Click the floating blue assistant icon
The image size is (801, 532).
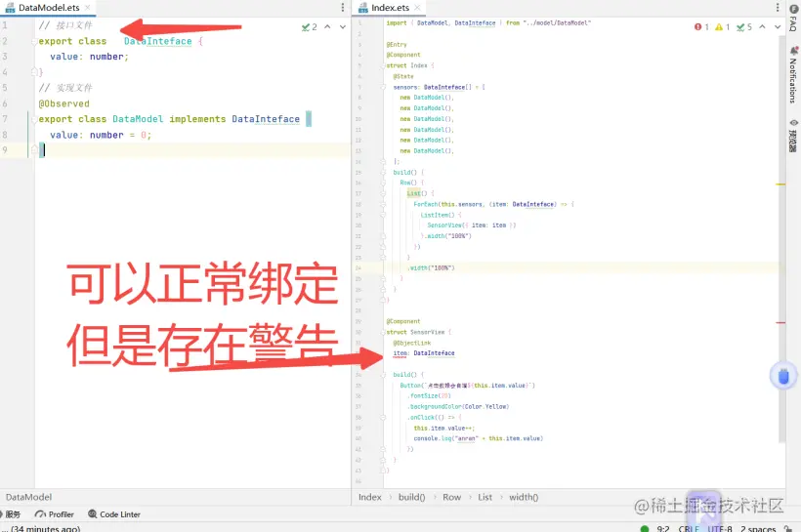783,376
